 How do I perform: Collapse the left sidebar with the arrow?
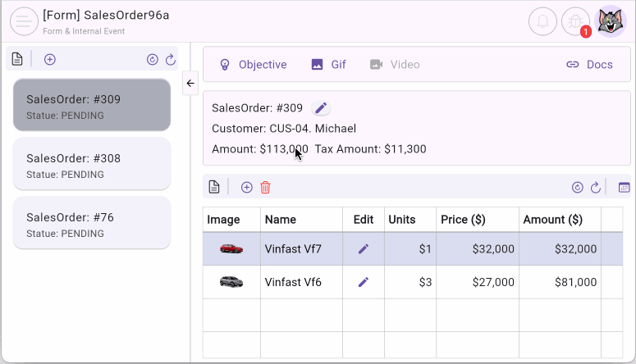tap(190, 83)
